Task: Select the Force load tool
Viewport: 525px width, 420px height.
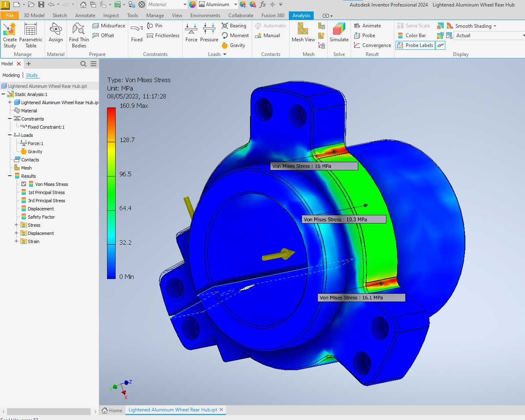Action: 191,33
